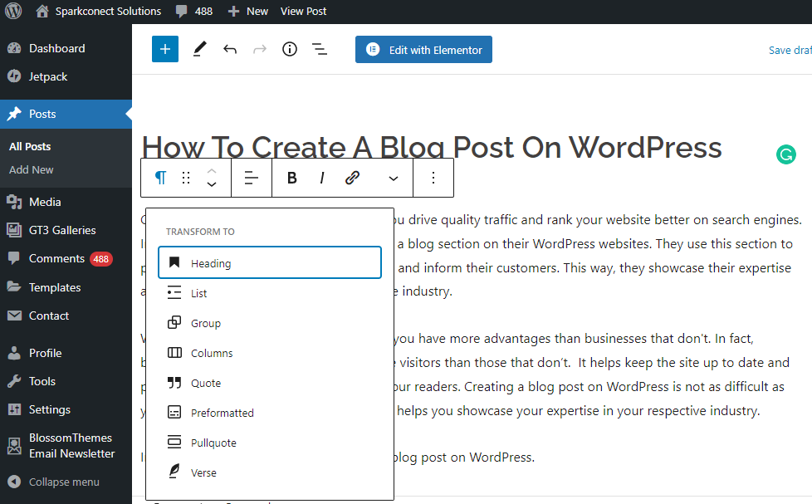Image resolution: width=812 pixels, height=504 pixels.
Task: Click the Edit with Elementor button
Action: 423,50
